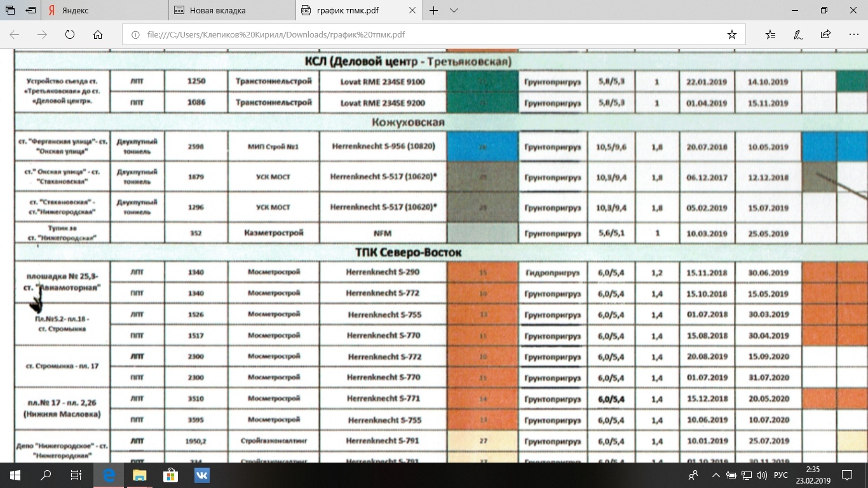Image resolution: width=868 pixels, height=488 pixels.
Task: Open Add notes pen tool
Action: [798, 35]
